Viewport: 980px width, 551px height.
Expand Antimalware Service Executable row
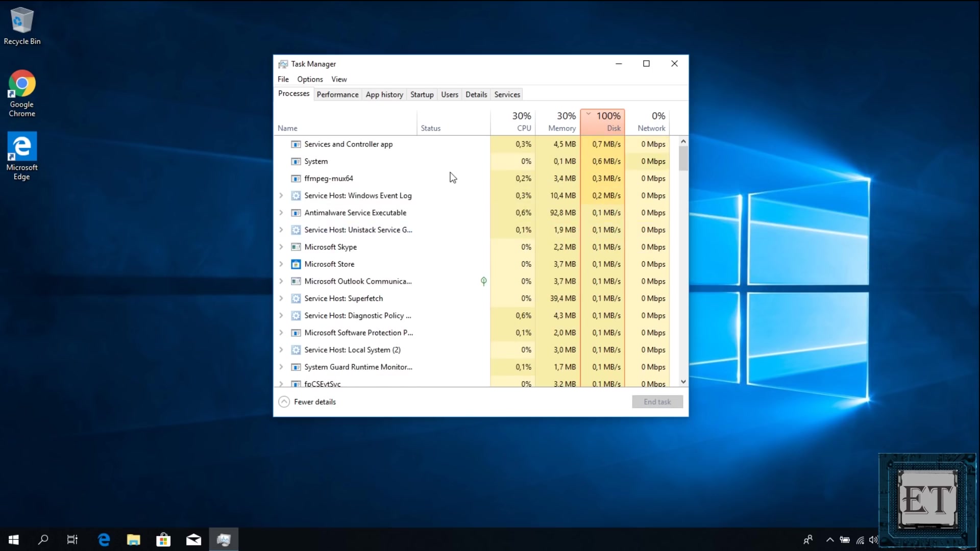point(281,213)
